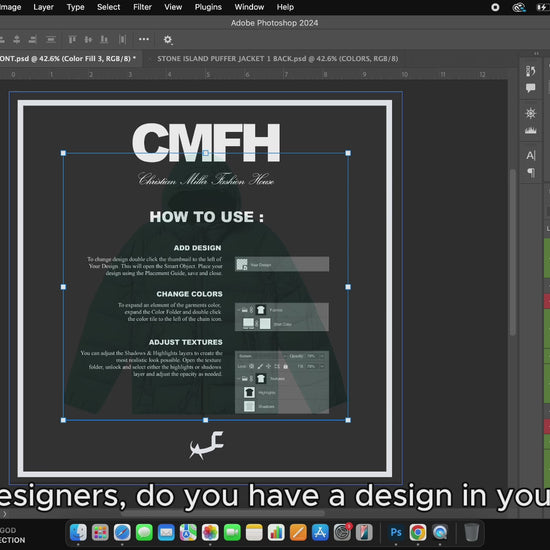
Task: Open the Trash in the dock
Action: [x=472, y=532]
